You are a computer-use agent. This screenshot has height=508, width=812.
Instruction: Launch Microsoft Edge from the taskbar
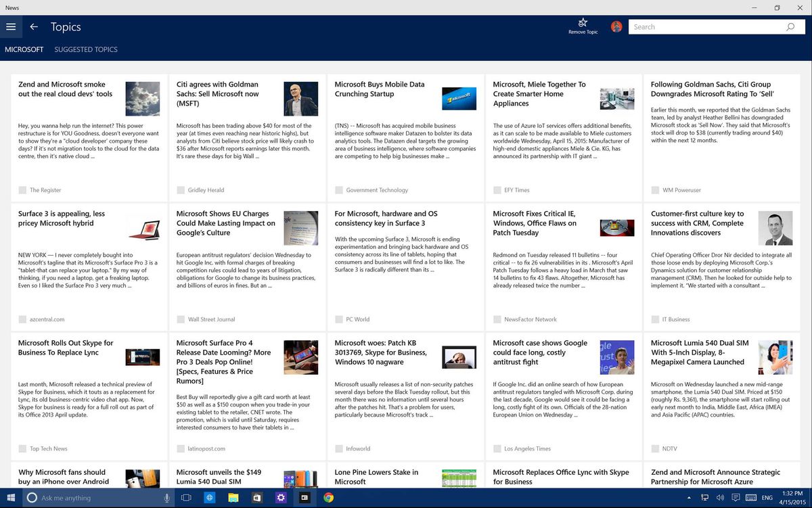point(210,497)
